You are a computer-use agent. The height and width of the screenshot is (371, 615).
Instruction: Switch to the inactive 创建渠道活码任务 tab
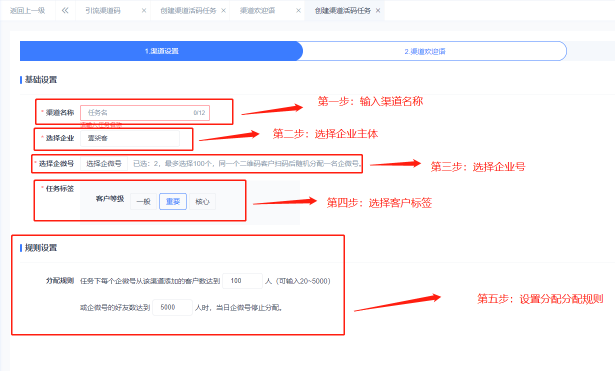[188, 11]
